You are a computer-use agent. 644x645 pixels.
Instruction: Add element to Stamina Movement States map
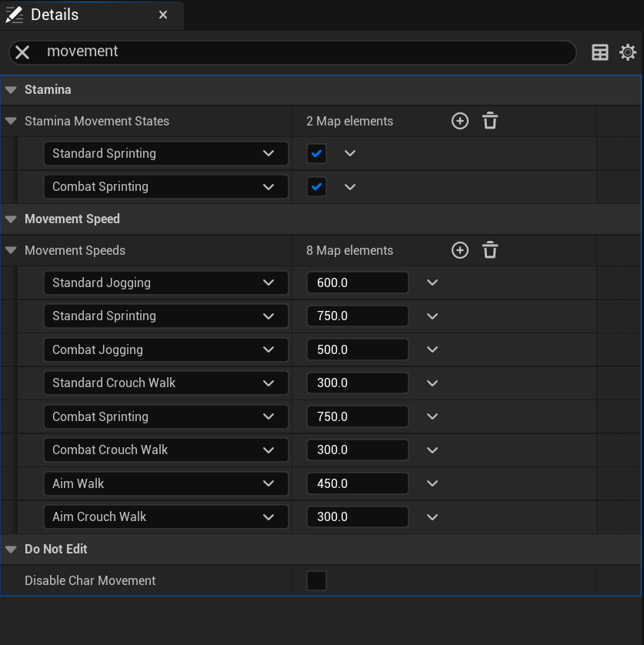460,121
